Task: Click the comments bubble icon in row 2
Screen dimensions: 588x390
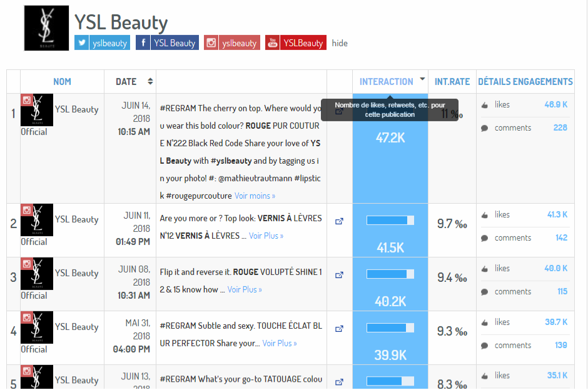Action: point(485,238)
